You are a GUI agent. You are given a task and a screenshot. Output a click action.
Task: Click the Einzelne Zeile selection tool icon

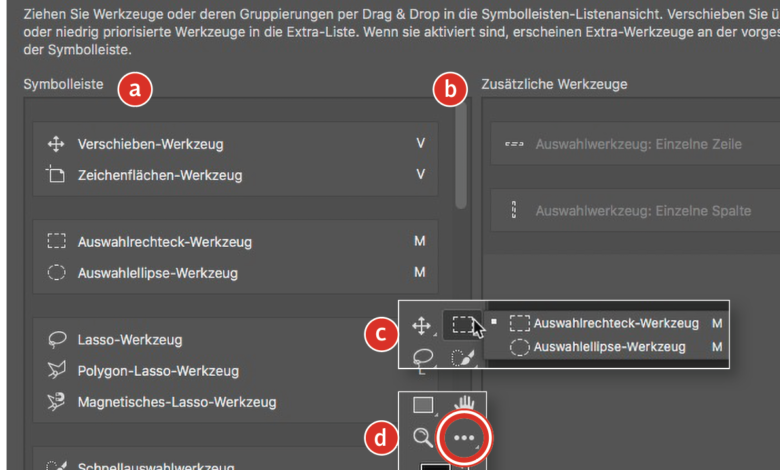point(514,144)
